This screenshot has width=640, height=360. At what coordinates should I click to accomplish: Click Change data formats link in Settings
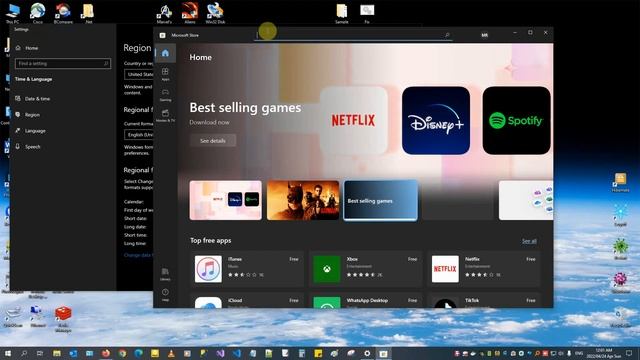point(138,255)
